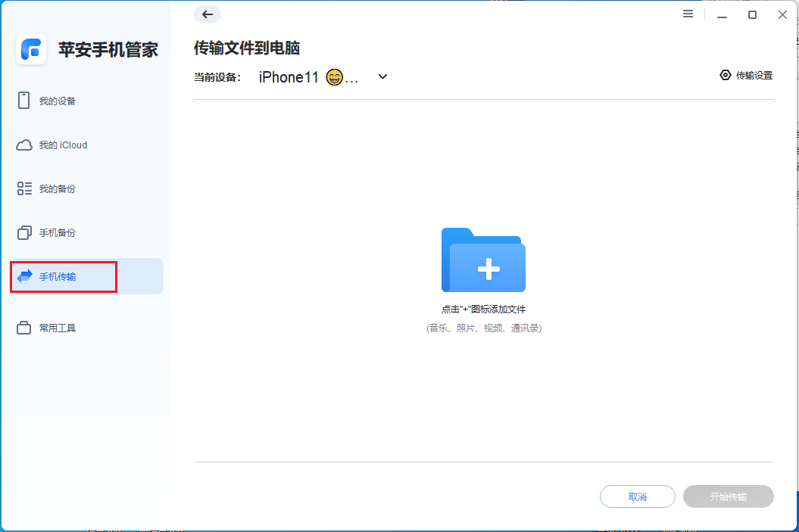Click the device name label iPhone11

(289, 76)
